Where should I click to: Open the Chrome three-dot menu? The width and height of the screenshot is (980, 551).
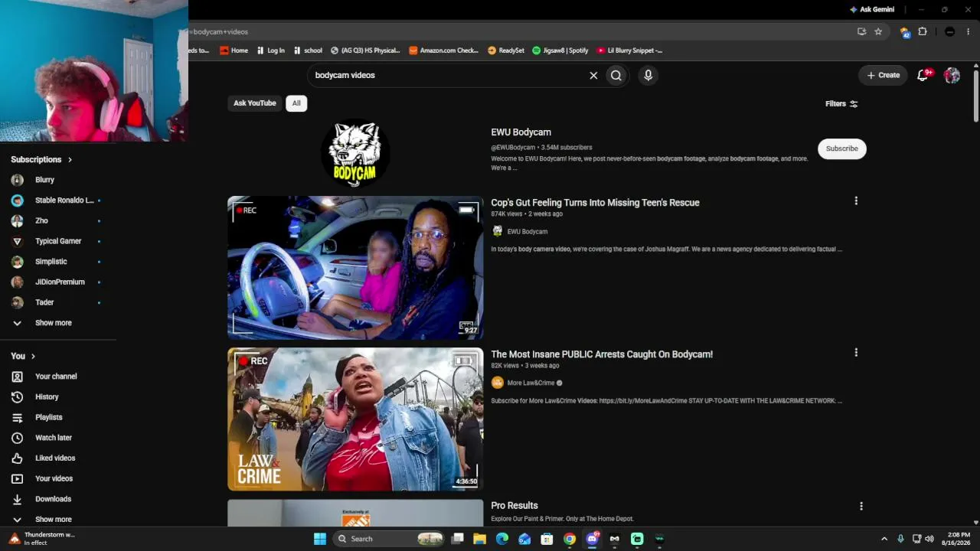click(968, 31)
